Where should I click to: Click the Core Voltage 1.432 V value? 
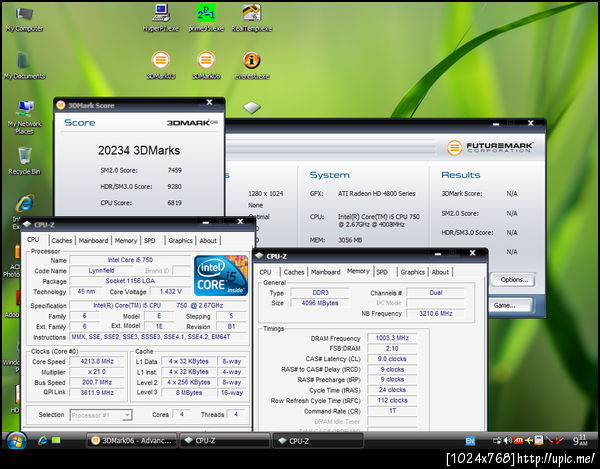point(170,291)
